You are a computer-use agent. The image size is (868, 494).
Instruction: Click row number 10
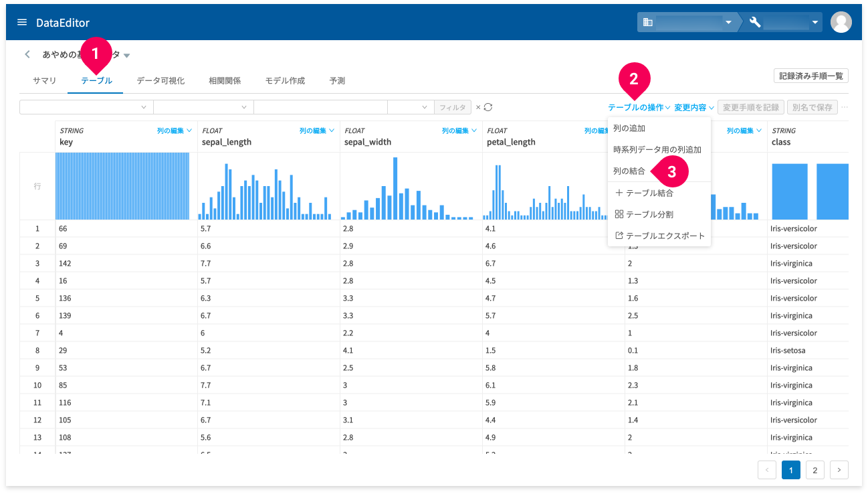pyautogui.click(x=37, y=385)
